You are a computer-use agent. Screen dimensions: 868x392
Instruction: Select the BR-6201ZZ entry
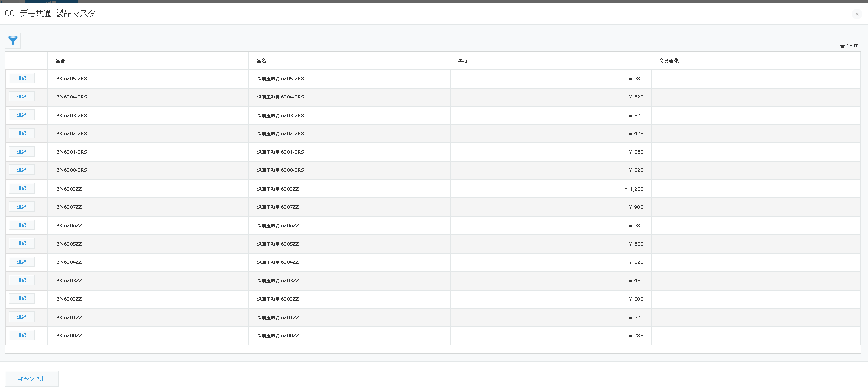pyautogui.click(x=22, y=317)
